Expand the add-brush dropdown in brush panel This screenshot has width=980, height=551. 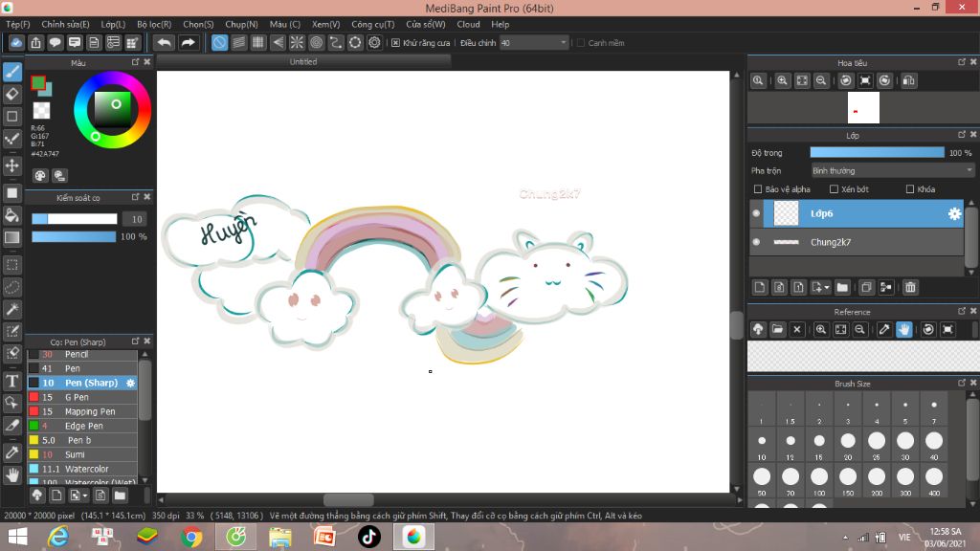(x=85, y=496)
